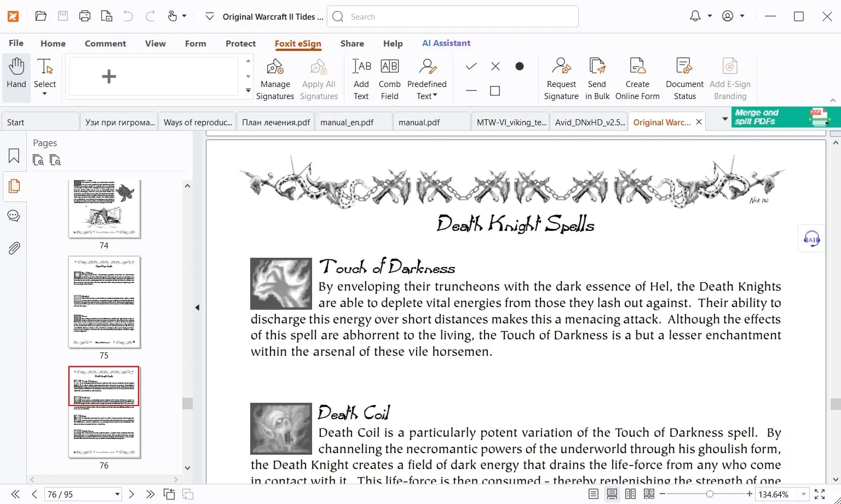Select the Comb Field tool
Image resolution: width=841 pixels, height=504 pixels.
tap(389, 79)
